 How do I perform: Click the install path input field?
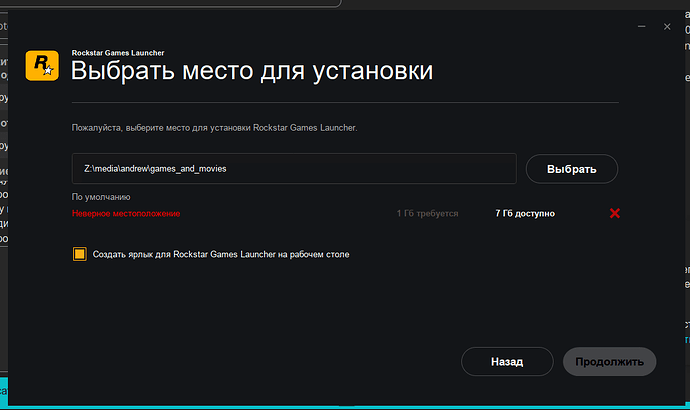[x=294, y=168]
